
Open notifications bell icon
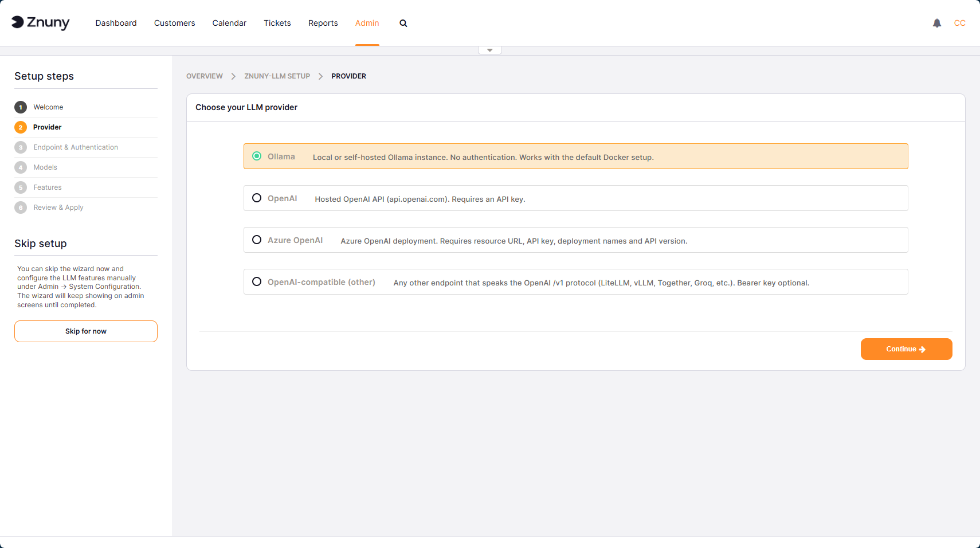pyautogui.click(x=937, y=23)
